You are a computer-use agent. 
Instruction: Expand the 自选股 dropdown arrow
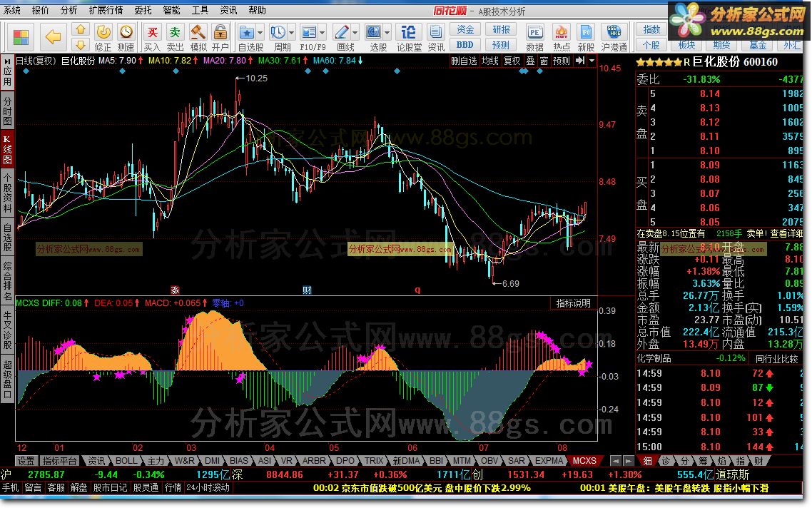pyautogui.click(x=260, y=33)
